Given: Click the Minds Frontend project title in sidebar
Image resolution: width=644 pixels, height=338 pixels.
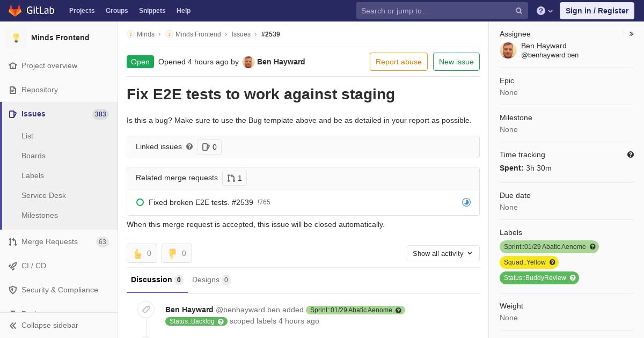Looking at the screenshot, I should pos(60,38).
